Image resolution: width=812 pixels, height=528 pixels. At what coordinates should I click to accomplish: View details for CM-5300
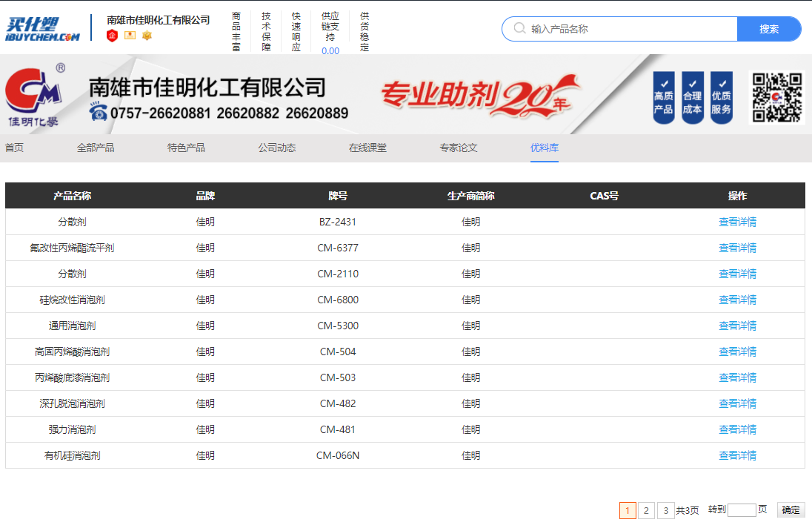[x=737, y=326]
